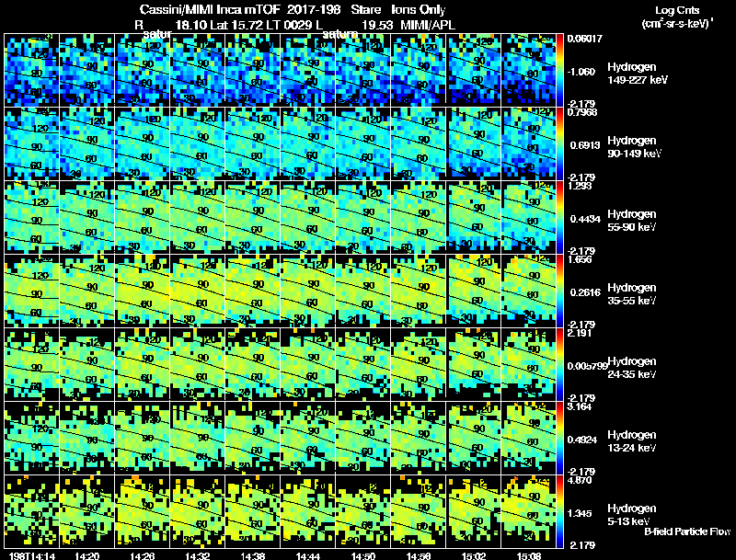Click the color scale for Hydrogen 35-55 keV

pos(559,291)
